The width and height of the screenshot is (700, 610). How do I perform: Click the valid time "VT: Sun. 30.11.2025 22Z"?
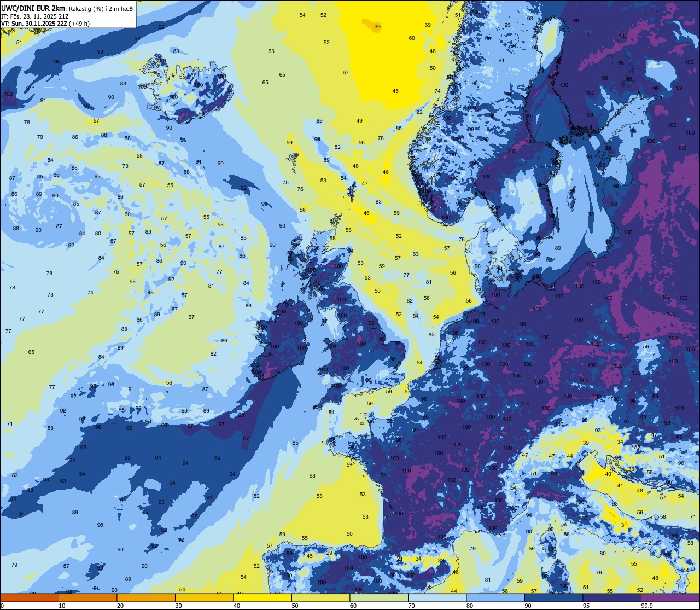(34, 24)
